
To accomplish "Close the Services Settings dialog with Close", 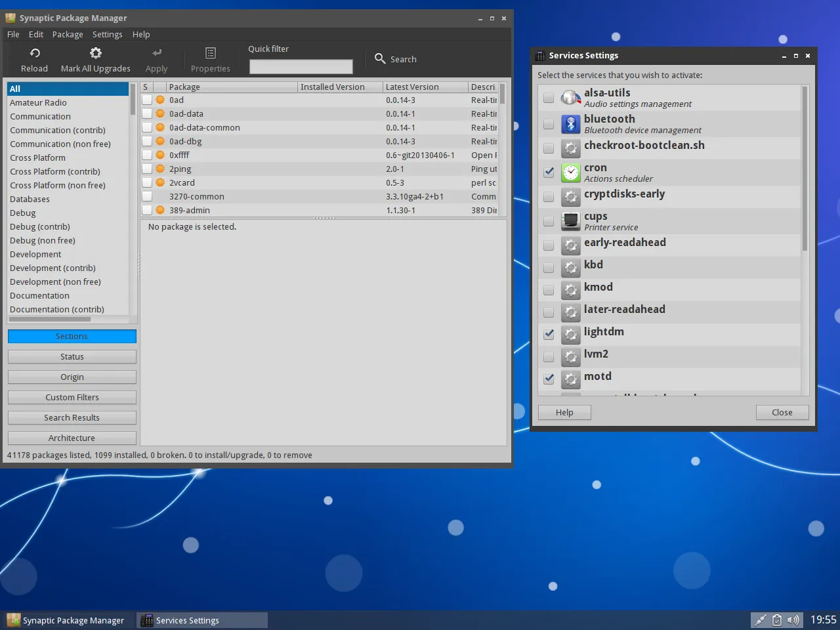I will coord(782,412).
